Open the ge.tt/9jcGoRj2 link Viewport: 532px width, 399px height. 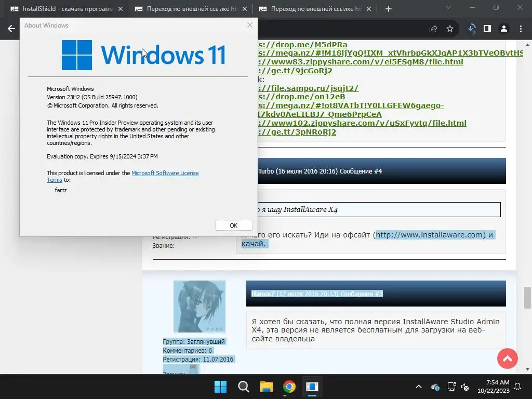pos(295,71)
